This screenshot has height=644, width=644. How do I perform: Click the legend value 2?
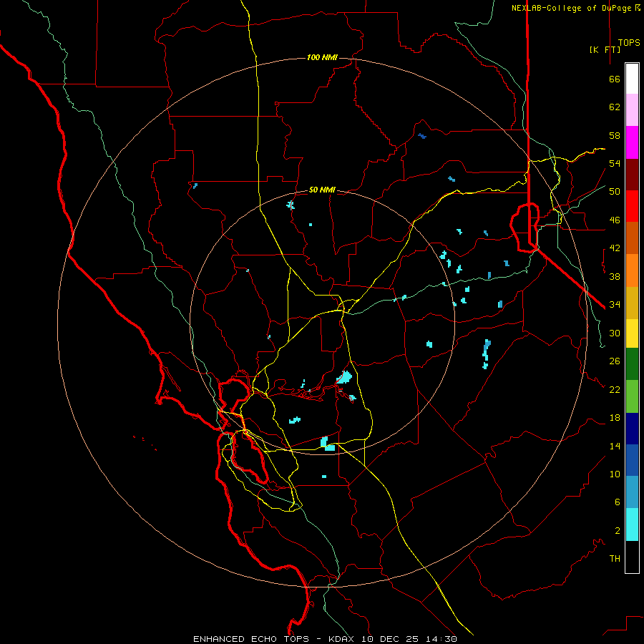point(617,530)
